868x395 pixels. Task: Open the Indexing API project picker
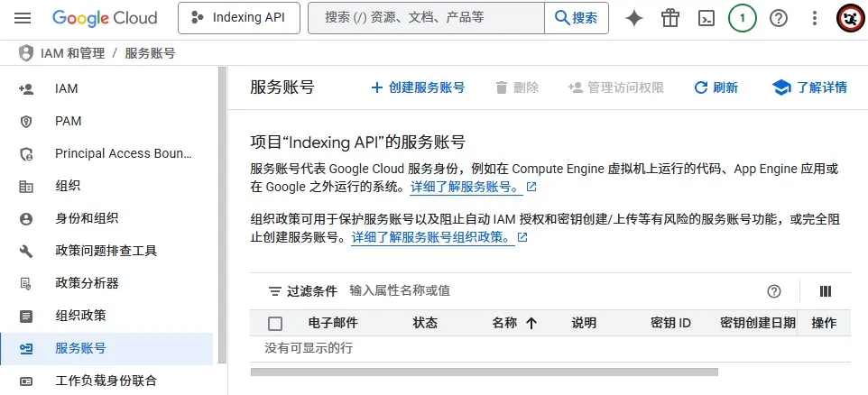(x=238, y=18)
